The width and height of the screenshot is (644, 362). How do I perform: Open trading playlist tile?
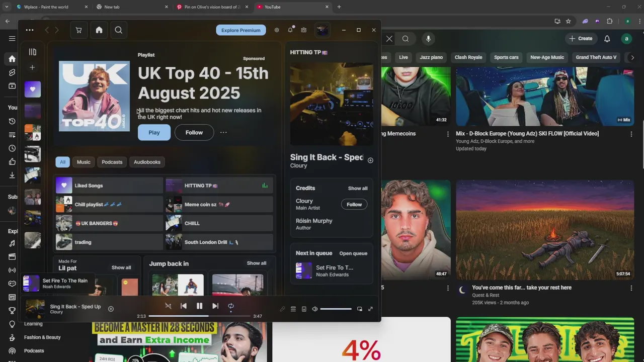[109, 242]
